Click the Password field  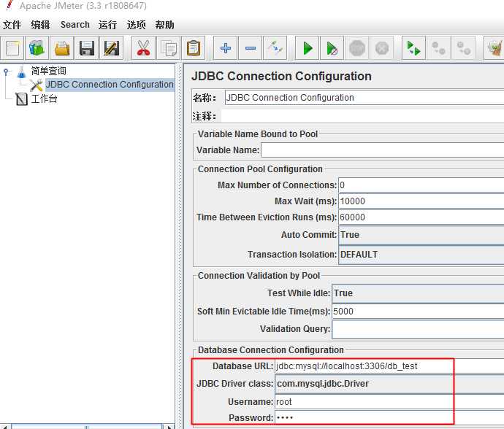pyautogui.click(x=389, y=418)
